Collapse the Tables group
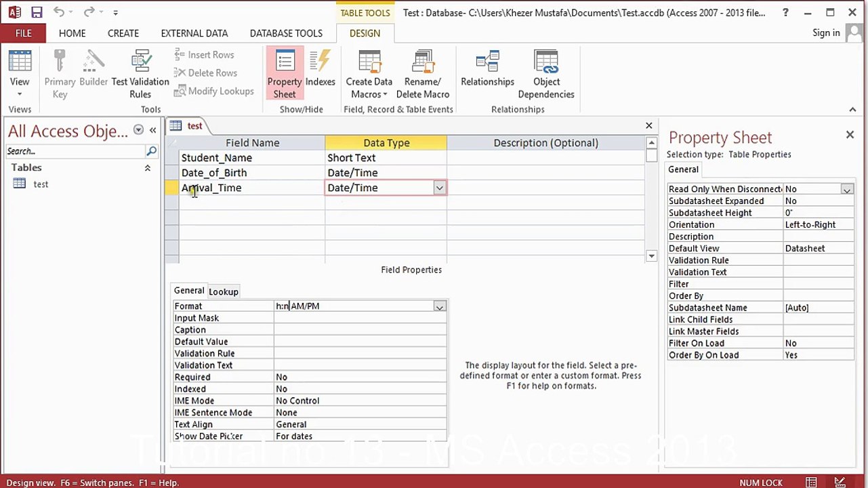The image size is (868, 488). pyautogui.click(x=147, y=168)
